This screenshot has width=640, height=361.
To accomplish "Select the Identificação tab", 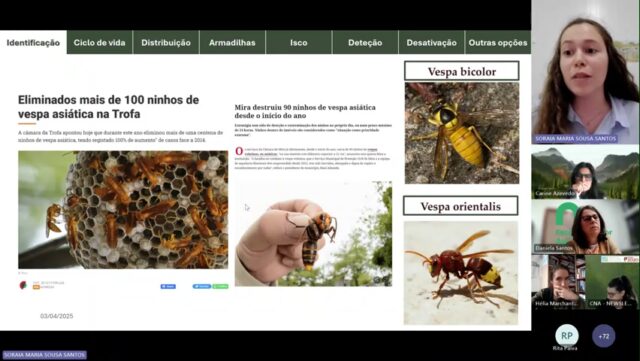I will (x=33, y=42).
